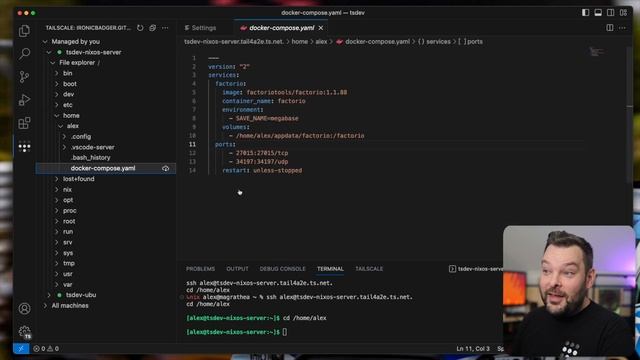Toggle primary side bar layout icon
Viewport: 640px width, 360px height.
tap(585, 13)
